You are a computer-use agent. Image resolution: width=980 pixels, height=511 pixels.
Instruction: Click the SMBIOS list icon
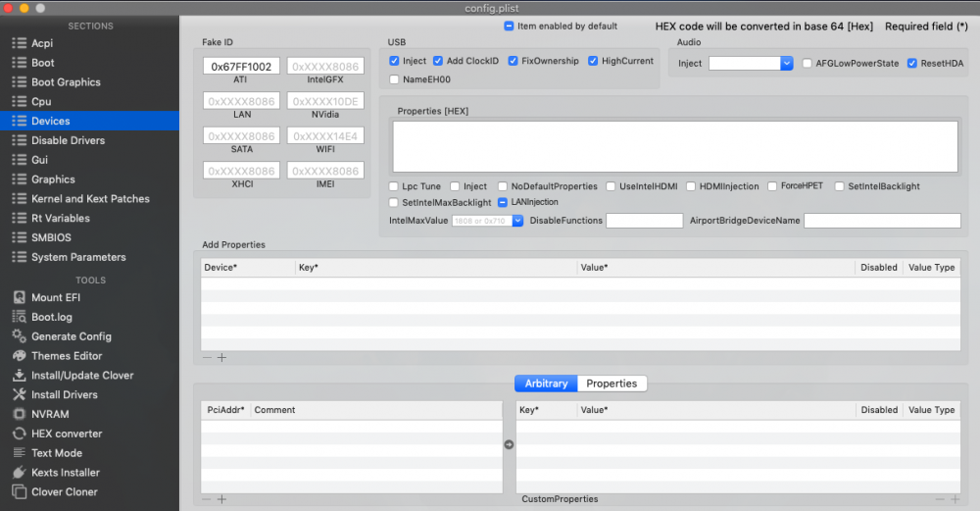[20, 237]
